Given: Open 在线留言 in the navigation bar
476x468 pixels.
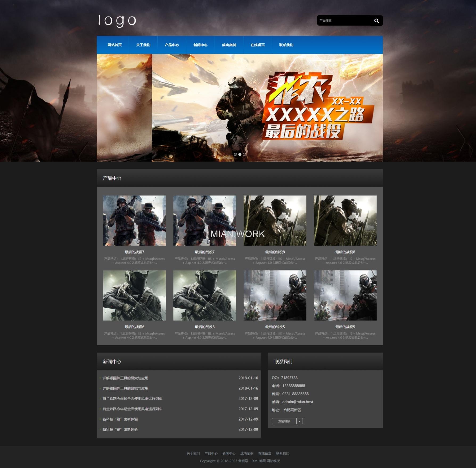Looking at the screenshot, I should (x=257, y=45).
